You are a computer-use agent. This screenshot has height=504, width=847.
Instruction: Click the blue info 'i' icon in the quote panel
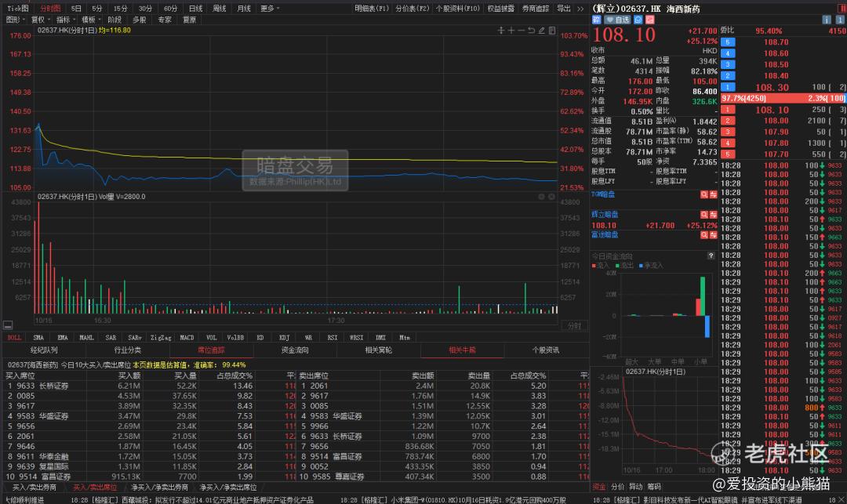[827, 20]
